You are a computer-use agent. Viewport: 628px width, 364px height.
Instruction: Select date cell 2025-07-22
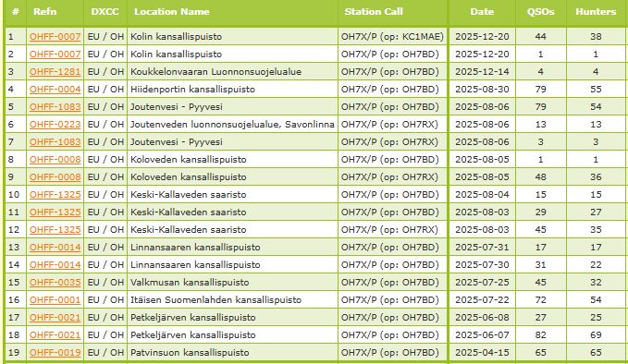point(482,300)
